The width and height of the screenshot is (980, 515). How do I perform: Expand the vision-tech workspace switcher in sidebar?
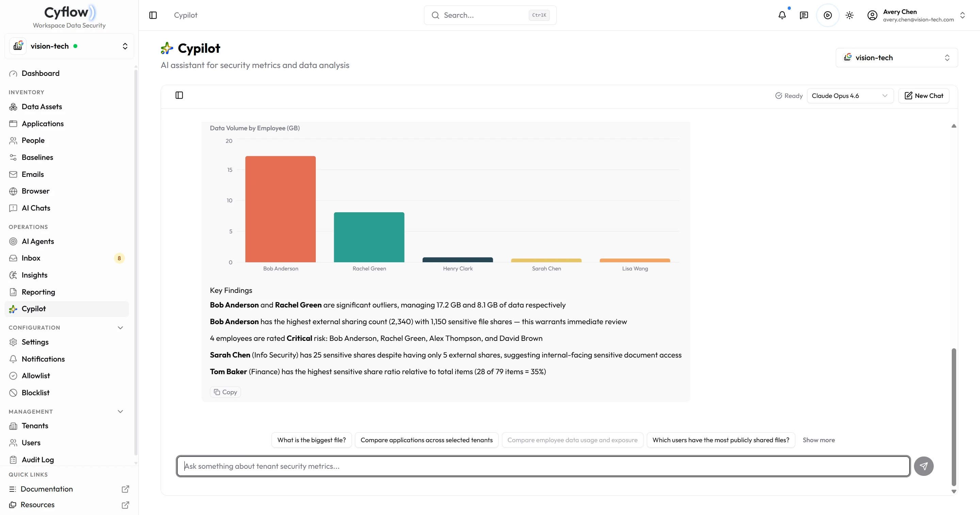(69, 46)
